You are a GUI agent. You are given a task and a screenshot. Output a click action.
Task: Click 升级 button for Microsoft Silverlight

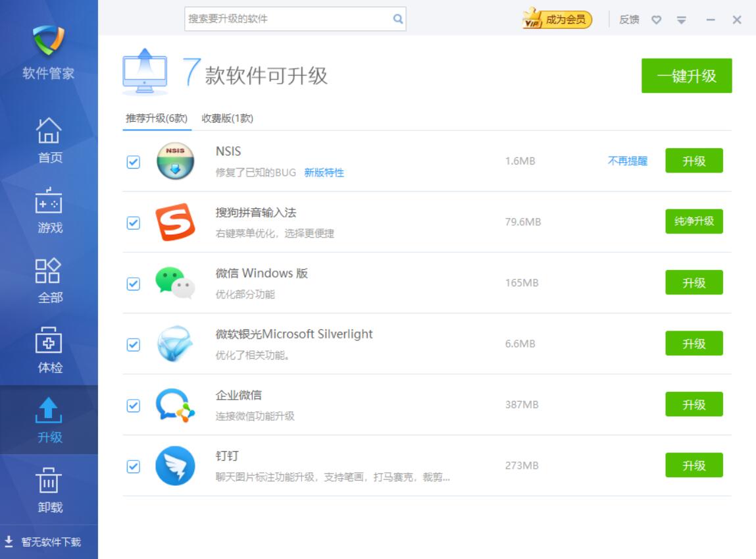coord(693,344)
